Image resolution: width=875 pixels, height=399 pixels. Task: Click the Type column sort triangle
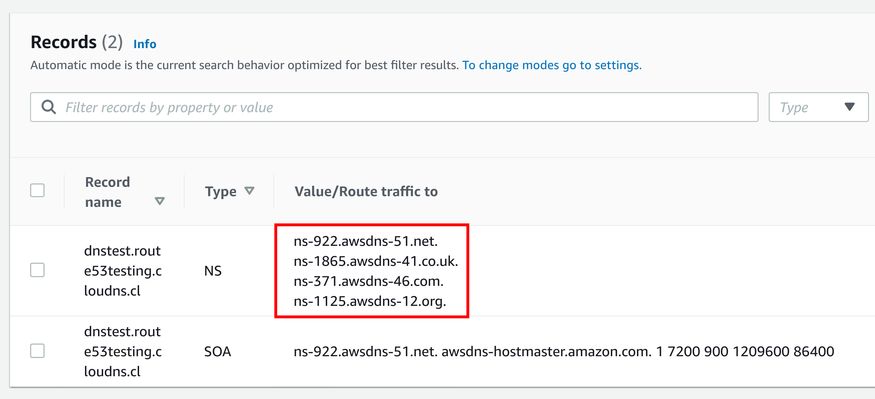coord(249,191)
